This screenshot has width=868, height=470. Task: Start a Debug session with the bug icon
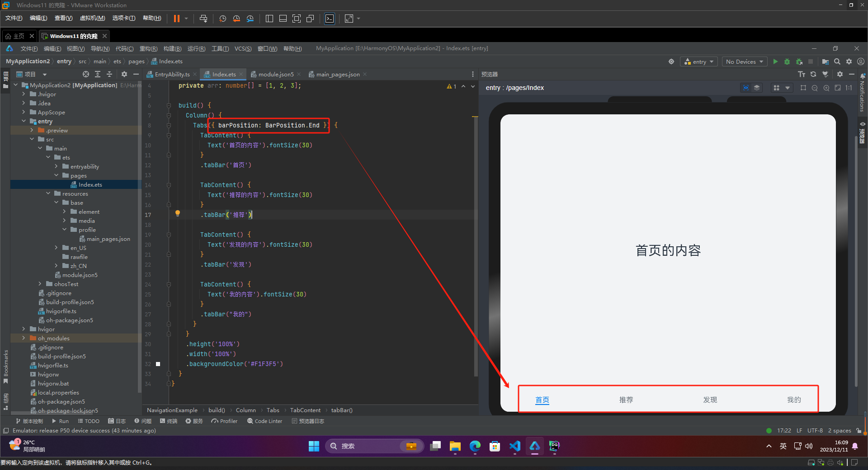[x=787, y=61]
